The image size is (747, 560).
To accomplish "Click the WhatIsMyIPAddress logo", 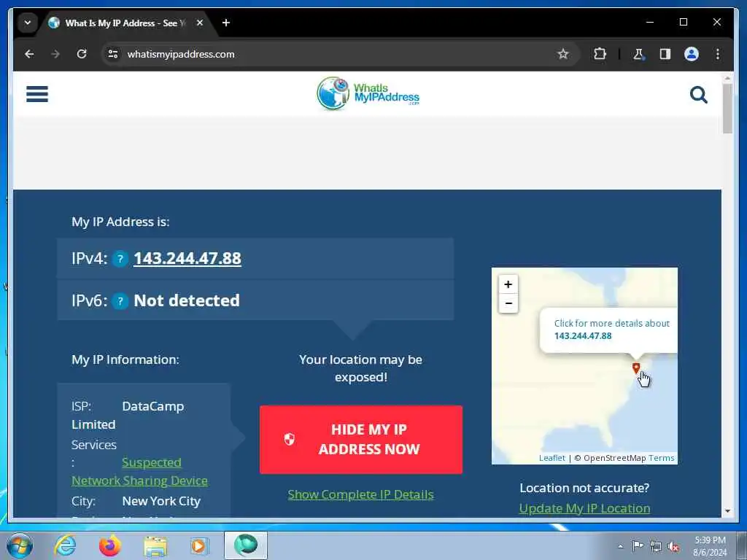I will [368, 93].
